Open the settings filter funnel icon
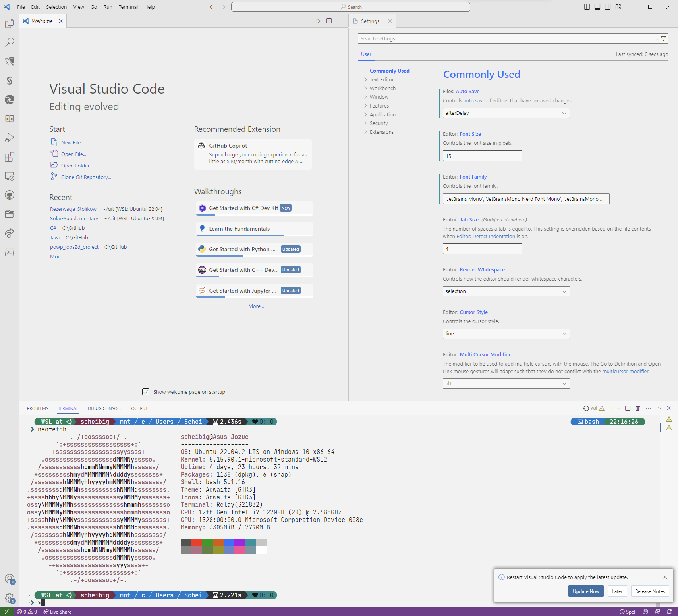This screenshot has width=678, height=616. [x=663, y=38]
